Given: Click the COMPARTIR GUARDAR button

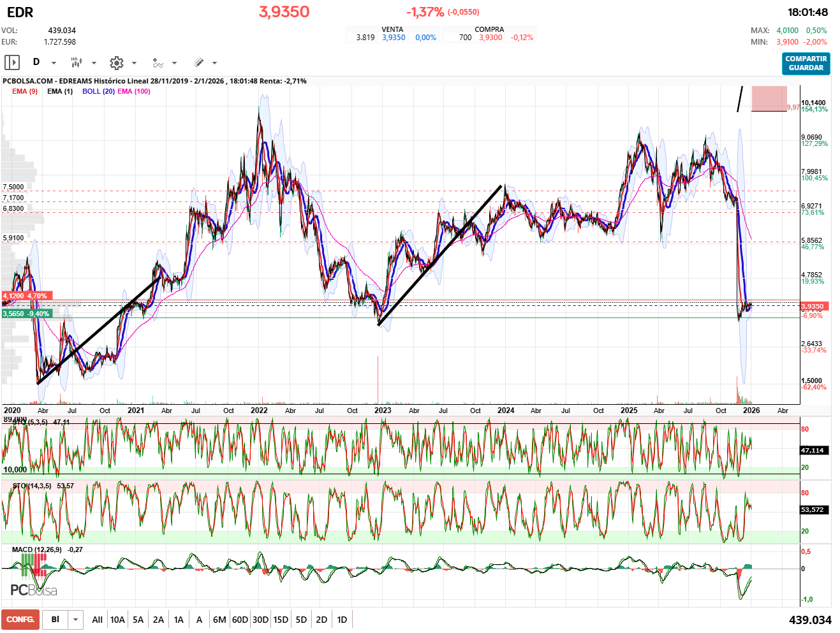Looking at the screenshot, I should 806,63.
